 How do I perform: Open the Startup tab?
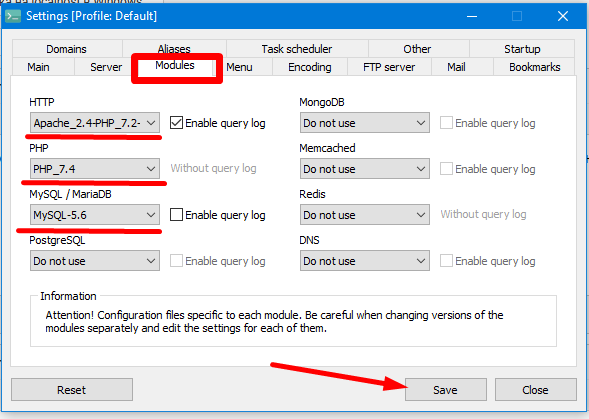point(522,49)
